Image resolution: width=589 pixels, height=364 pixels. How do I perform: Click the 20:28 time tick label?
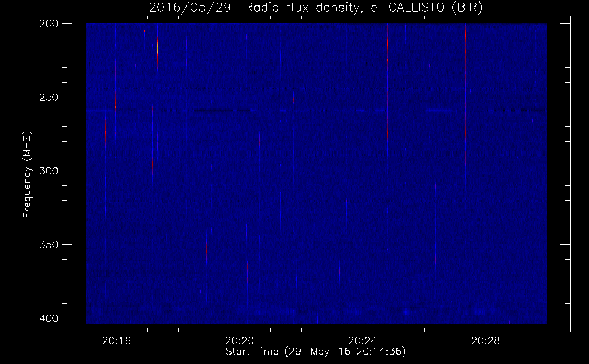coord(486,341)
